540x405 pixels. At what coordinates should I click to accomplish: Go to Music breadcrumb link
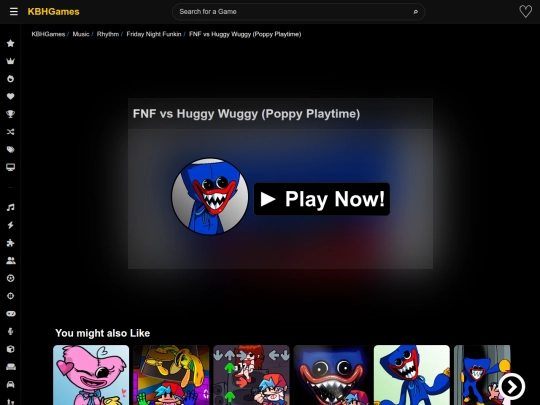click(81, 34)
